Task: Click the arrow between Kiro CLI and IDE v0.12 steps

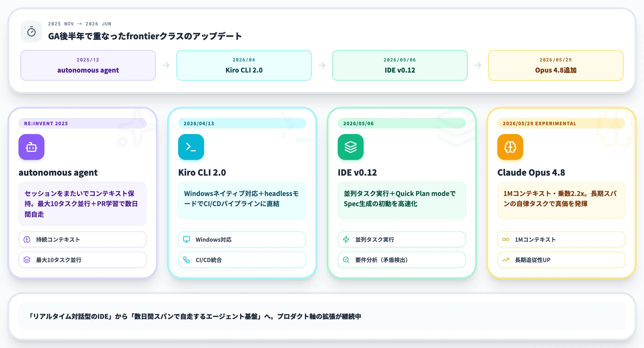Action: click(x=322, y=65)
